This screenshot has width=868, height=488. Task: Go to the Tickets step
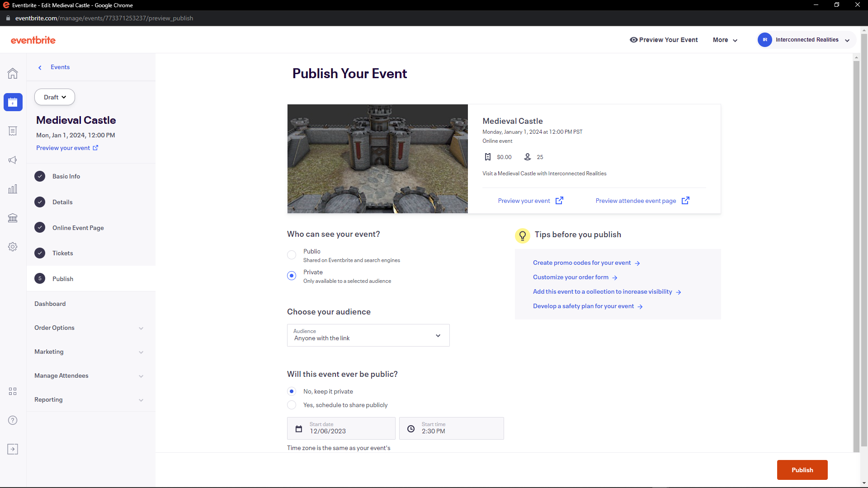(62, 253)
